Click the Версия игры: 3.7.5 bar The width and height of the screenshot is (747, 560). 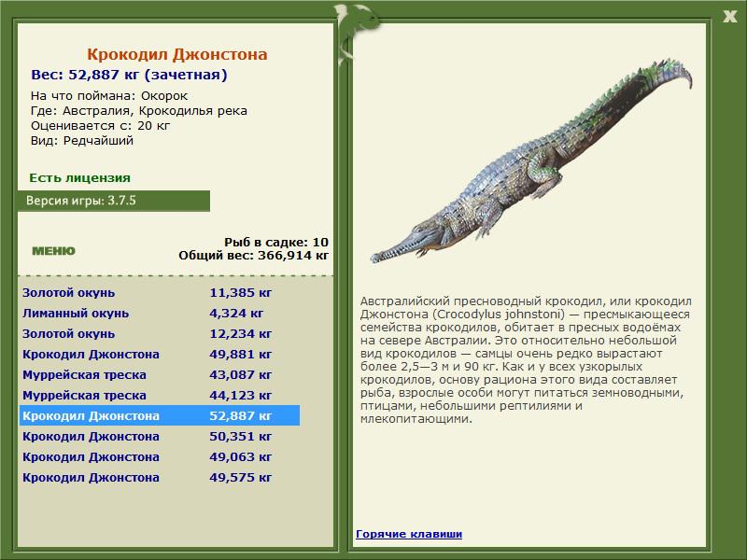coord(113,201)
